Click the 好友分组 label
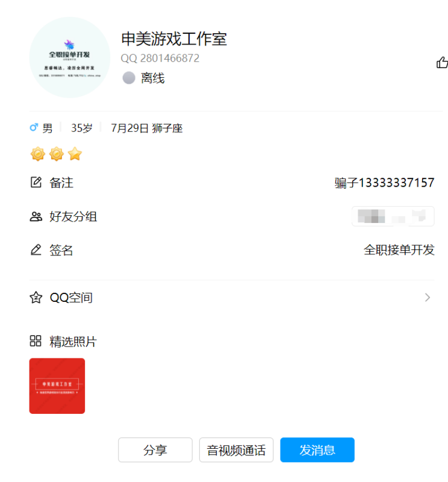This screenshot has width=448, height=482. point(73,217)
